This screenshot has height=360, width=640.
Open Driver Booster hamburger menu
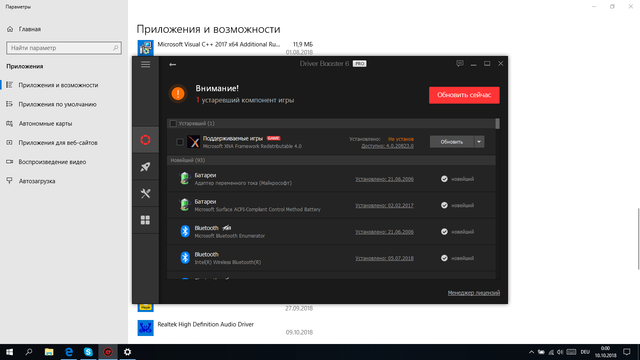tap(145, 64)
